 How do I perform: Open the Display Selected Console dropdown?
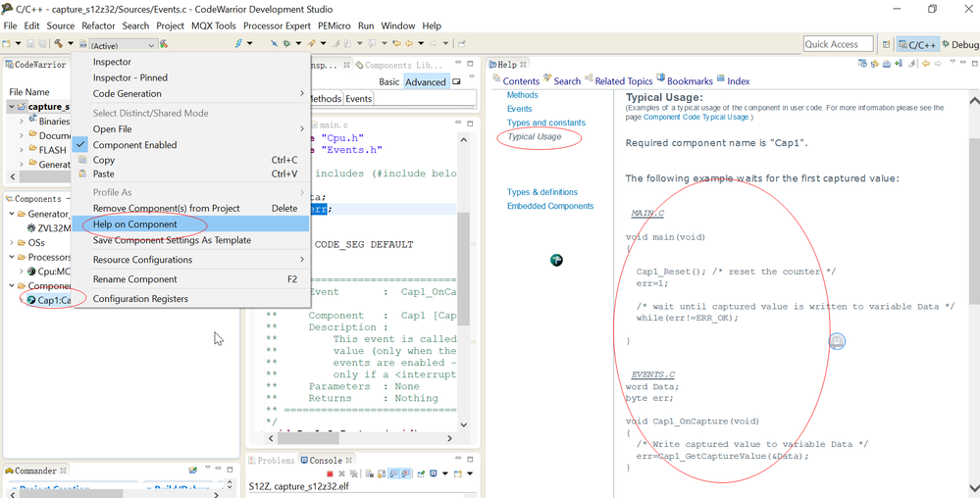[445, 474]
